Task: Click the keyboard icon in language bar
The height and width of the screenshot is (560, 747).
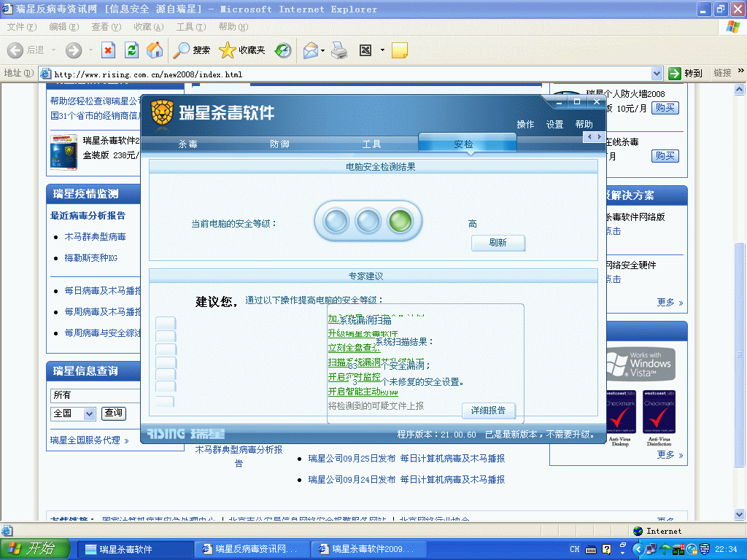Action: (591, 550)
